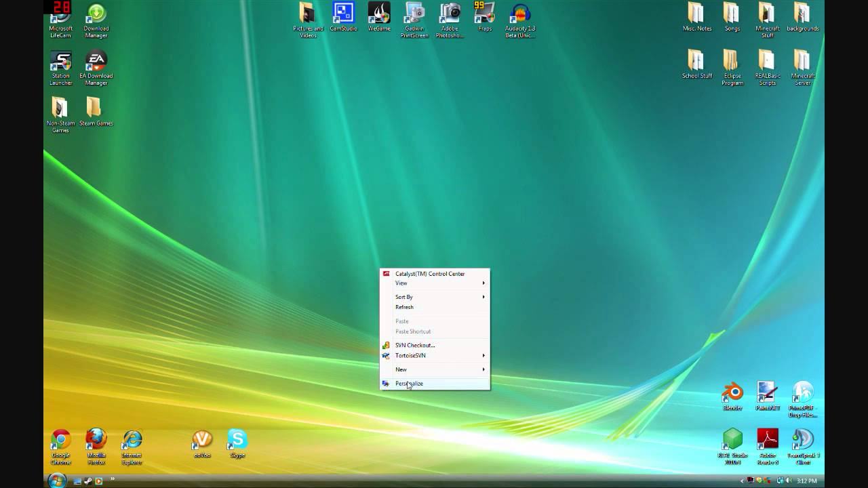
Task: Select the School Stuff folder
Action: (x=697, y=64)
